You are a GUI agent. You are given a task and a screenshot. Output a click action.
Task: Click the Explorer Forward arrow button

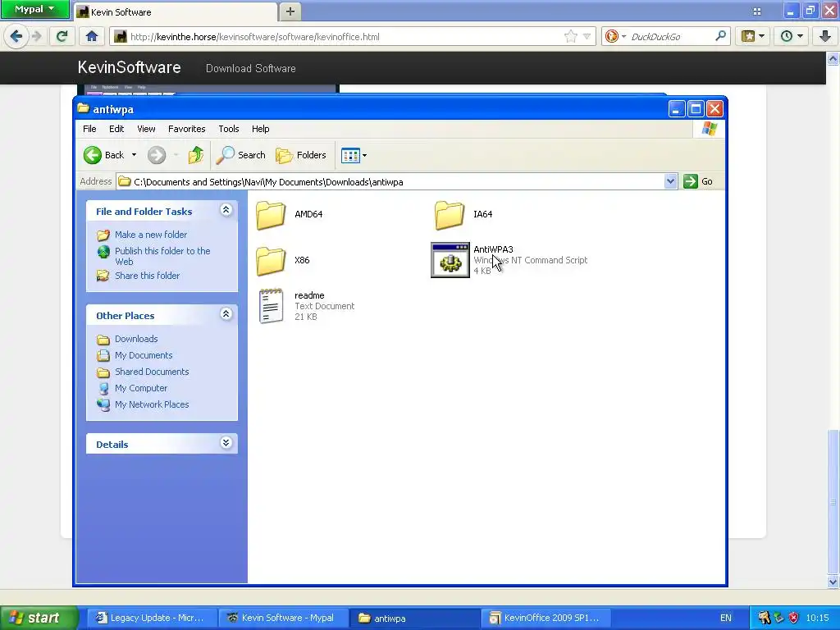157,155
